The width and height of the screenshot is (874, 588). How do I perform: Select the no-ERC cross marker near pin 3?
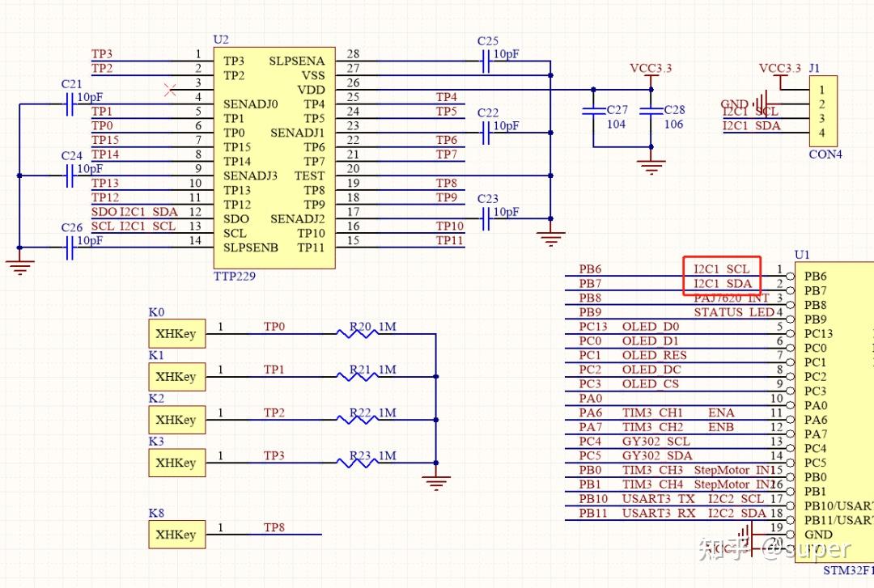point(170,91)
